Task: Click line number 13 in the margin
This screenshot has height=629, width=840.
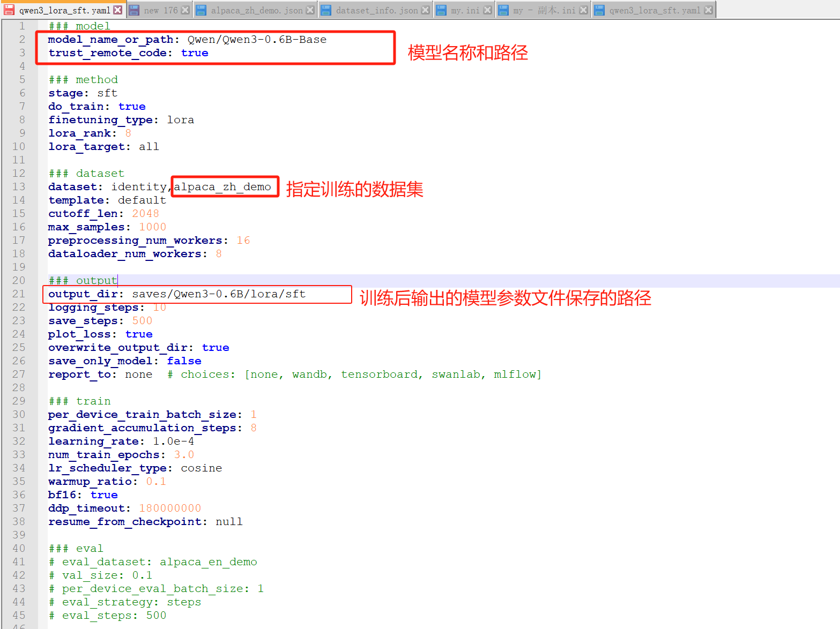Action: coord(19,186)
